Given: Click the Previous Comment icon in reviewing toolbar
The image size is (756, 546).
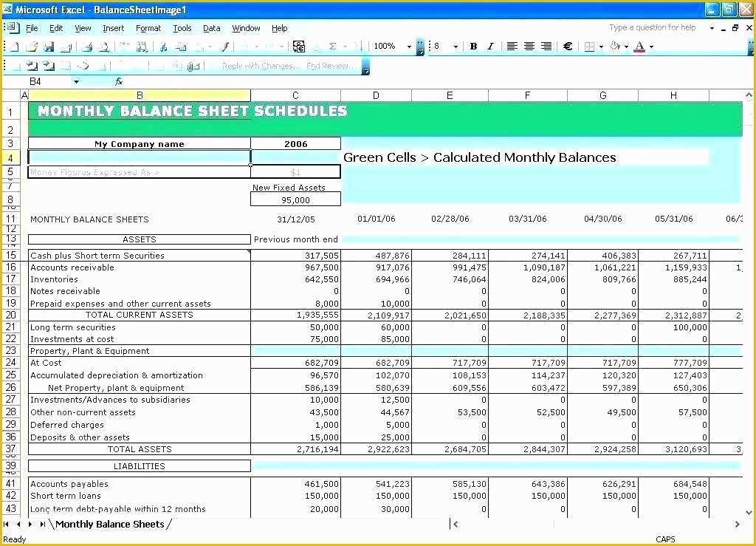Looking at the screenshot, I should point(32,66).
